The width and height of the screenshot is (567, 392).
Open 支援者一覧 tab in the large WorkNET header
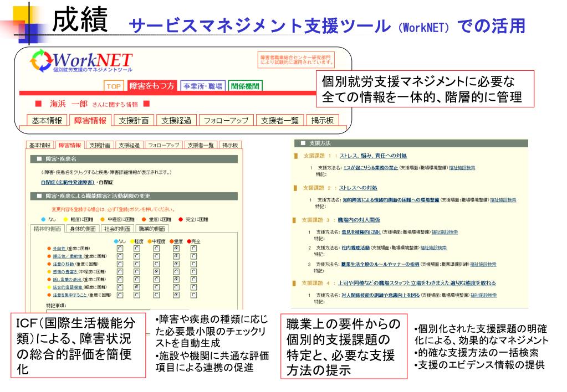pyautogui.click(x=280, y=120)
